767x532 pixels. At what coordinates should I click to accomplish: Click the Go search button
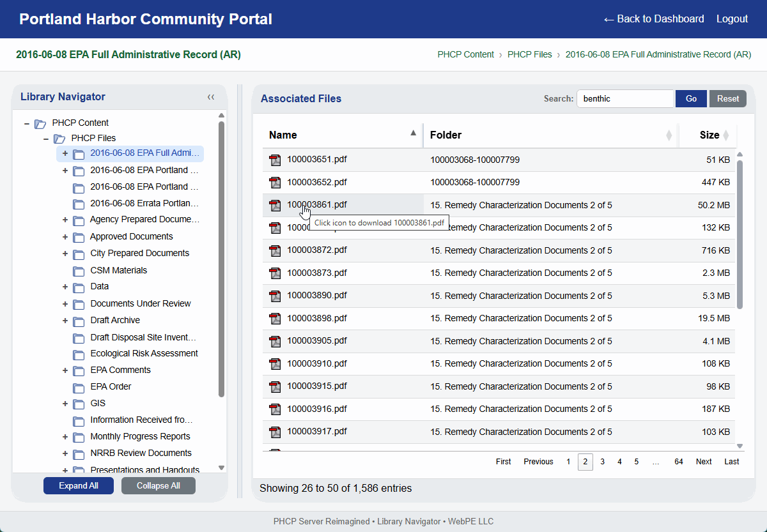691,98
